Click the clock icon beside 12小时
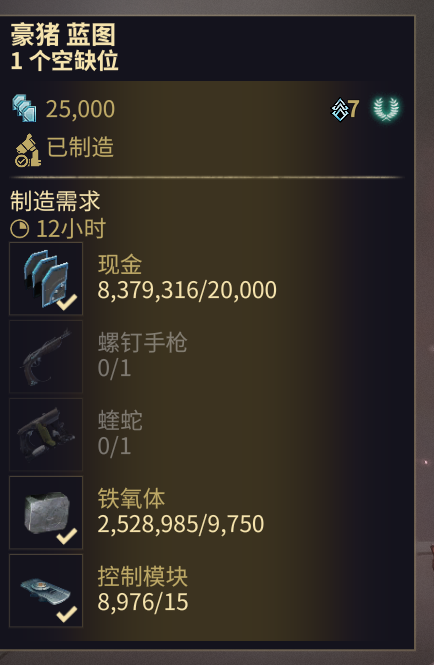This screenshot has height=665, width=434. click(20, 229)
